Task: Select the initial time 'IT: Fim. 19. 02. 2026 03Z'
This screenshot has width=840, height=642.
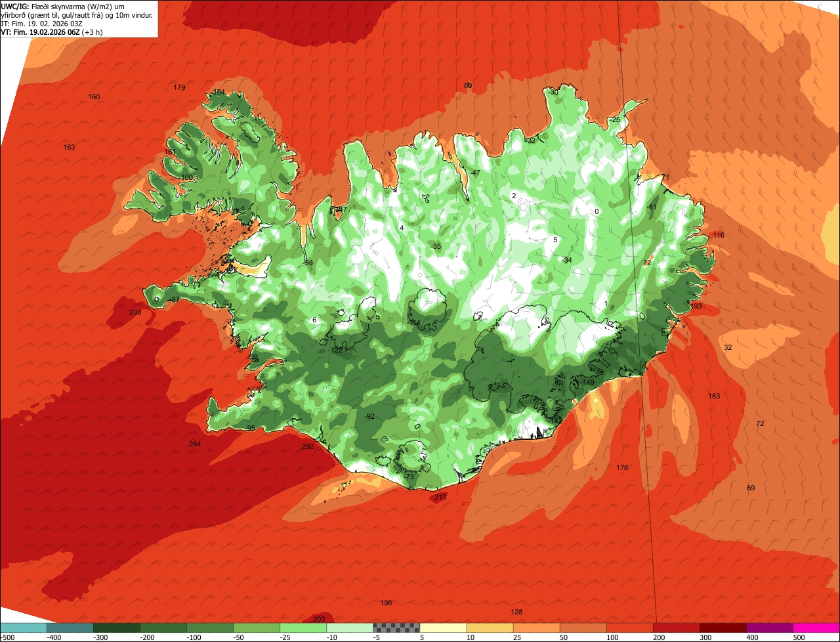Action: (41, 23)
